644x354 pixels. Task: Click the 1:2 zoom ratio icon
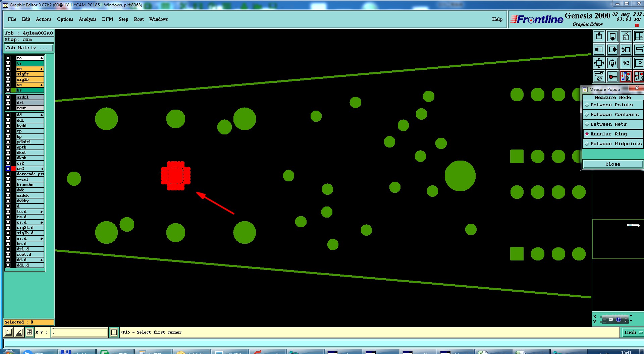pos(626,63)
